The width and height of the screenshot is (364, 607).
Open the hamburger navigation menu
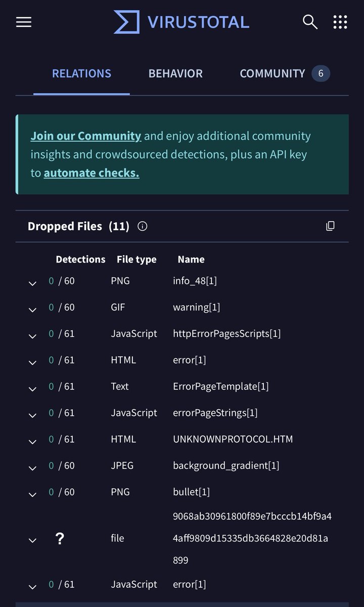(x=24, y=22)
